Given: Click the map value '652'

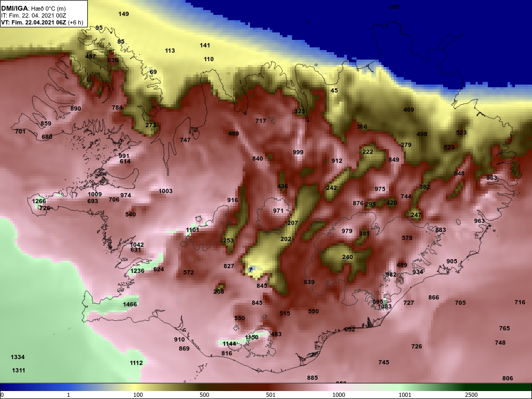Looking at the screenshot, I should [x=350, y=329].
